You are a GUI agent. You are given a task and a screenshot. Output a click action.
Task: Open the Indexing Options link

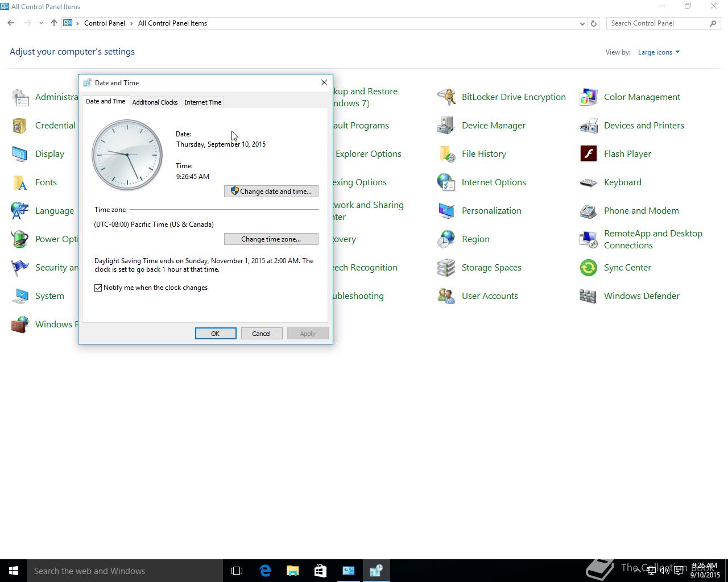(359, 182)
